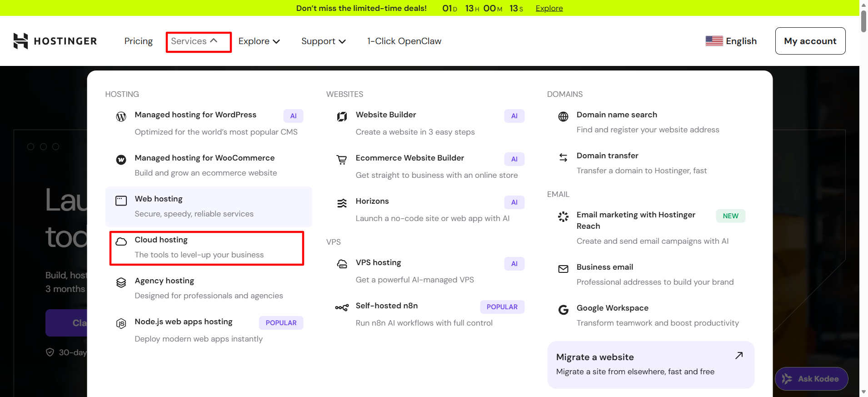
Task: Click the purple Claim button behind menu
Action: pyautogui.click(x=66, y=323)
